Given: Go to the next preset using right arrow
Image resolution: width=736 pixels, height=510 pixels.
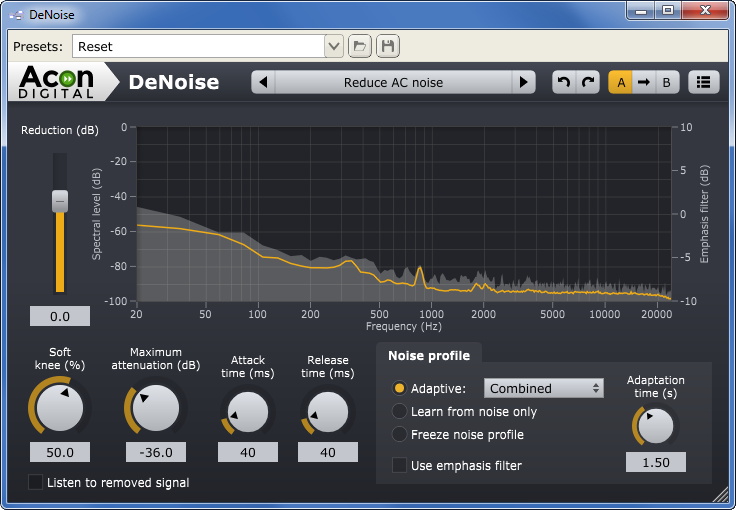Looking at the screenshot, I should 523,82.
